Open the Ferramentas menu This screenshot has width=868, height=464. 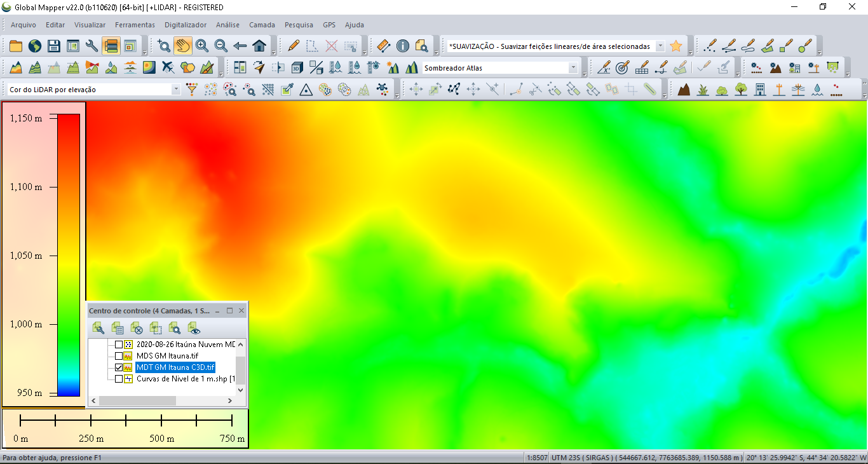pos(135,25)
